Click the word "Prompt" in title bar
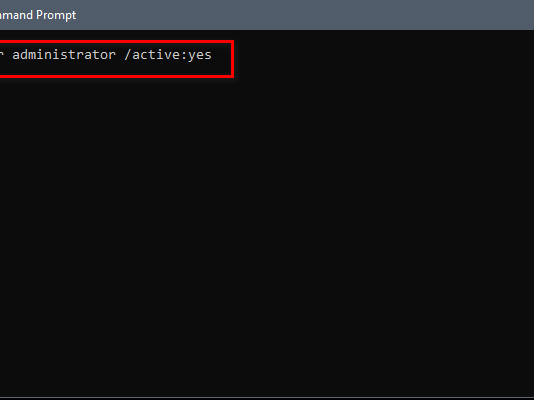 pos(56,15)
